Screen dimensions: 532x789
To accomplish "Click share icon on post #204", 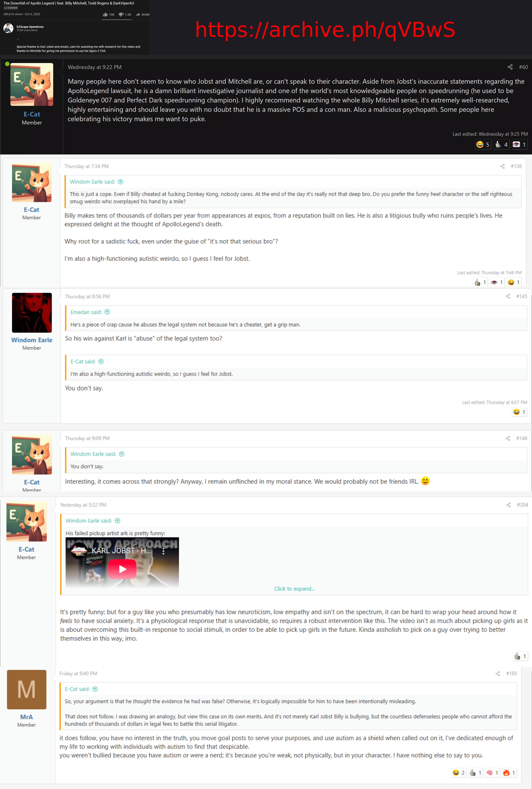I will [508, 505].
